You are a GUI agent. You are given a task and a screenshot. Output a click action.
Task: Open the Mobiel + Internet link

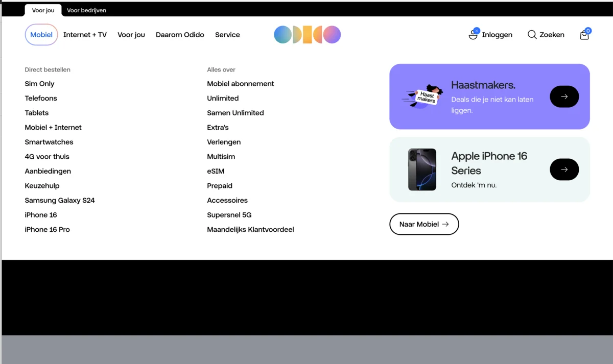click(x=53, y=127)
